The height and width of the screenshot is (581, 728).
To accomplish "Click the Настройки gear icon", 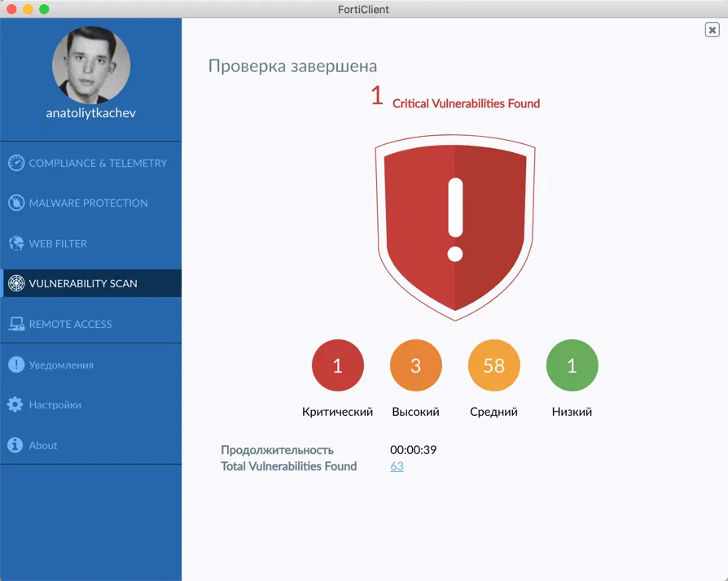I will [15, 404].
